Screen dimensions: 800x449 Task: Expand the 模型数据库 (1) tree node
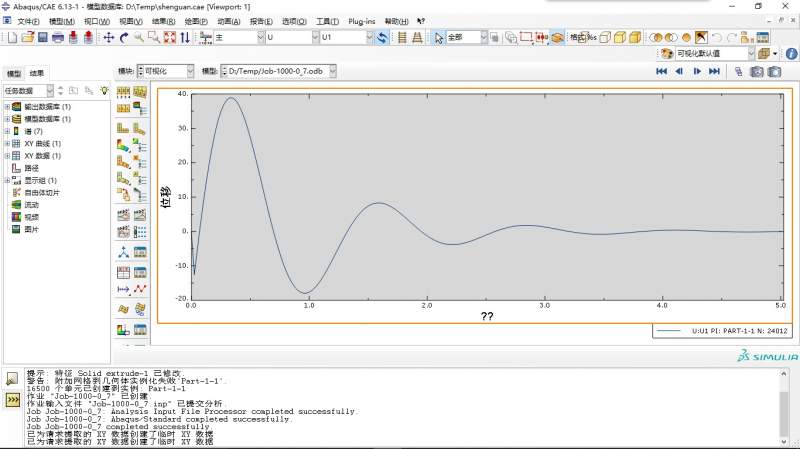pyautogui.click(x=7, y=119)
